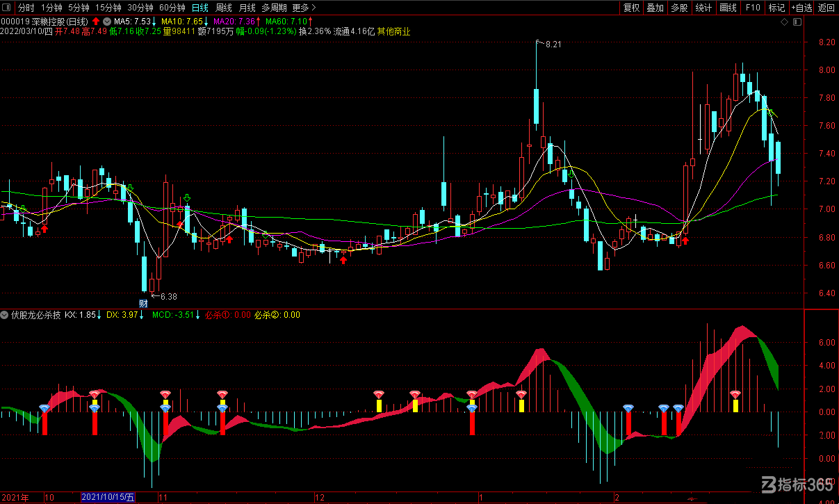Switch to 月线 monthly chart
This screenshot has height=504, width=839.
coord(247,8)
